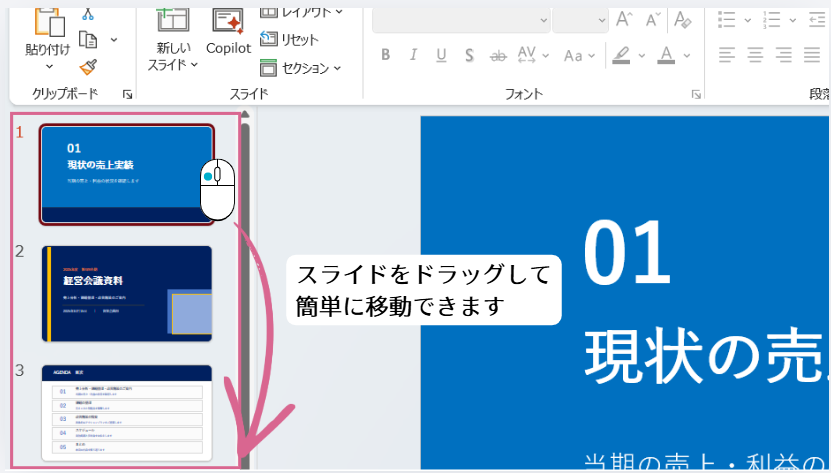831x473 pixels.
Task: Copy selection with the copy icon
Action: pyautogui.click(x=88, y=40)
